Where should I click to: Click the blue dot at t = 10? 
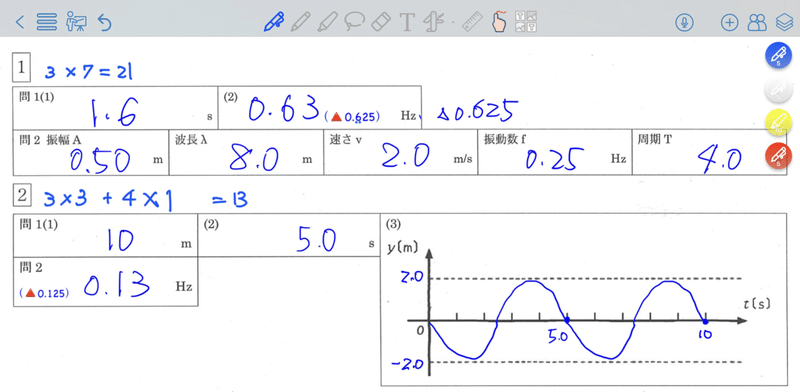705,322
